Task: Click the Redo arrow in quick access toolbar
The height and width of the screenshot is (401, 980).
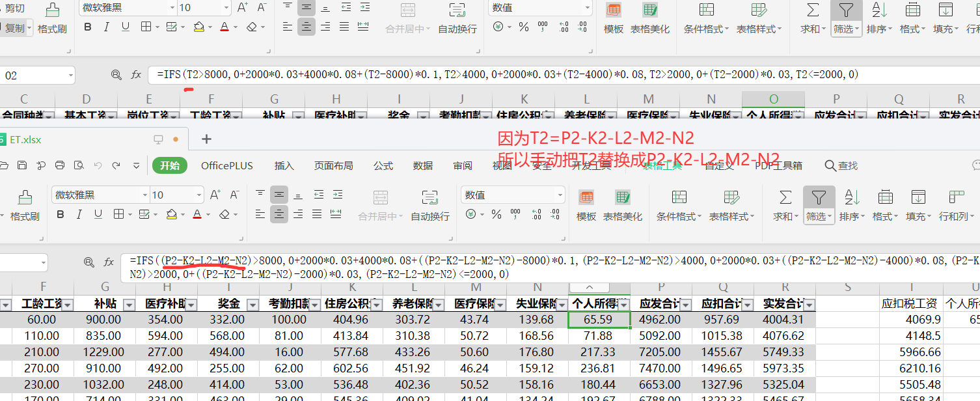Action: (x=116, y=166)
